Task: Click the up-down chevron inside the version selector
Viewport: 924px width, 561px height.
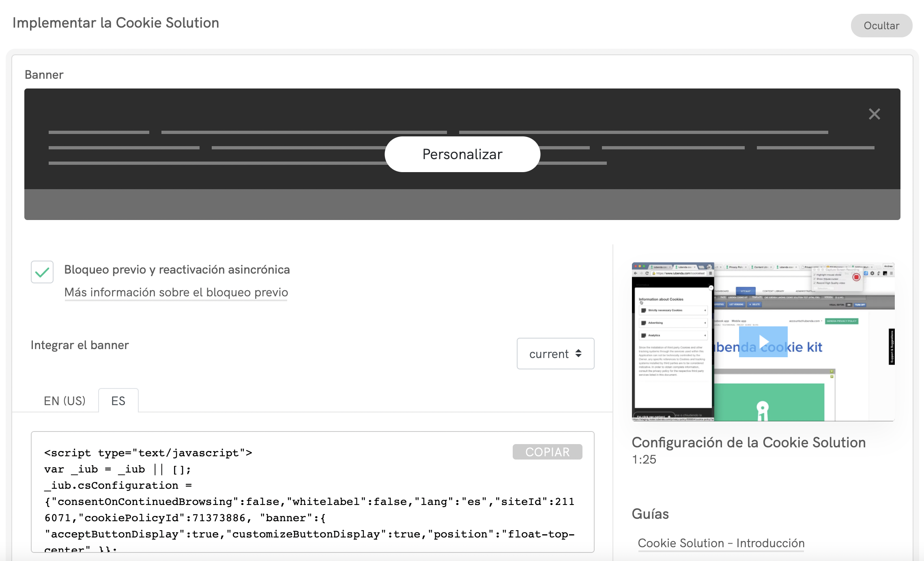Action: tap(578, 354)
